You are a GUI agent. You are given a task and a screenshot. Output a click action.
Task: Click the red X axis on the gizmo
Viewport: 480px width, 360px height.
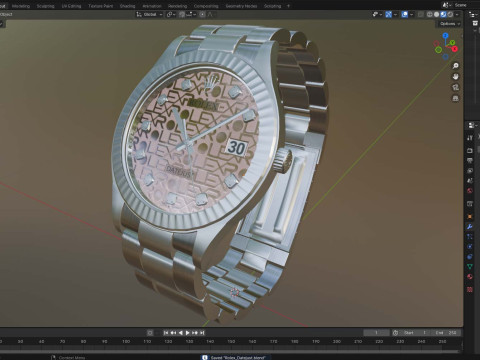tap(455, 49)
